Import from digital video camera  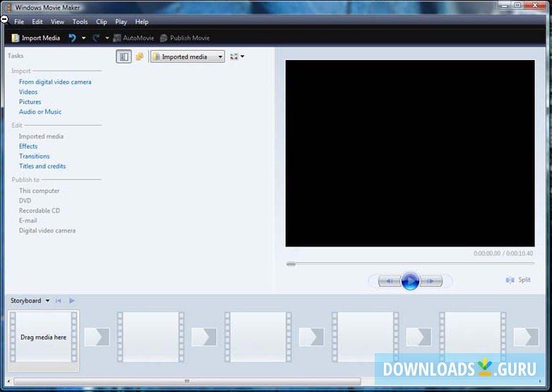(55, 82)
